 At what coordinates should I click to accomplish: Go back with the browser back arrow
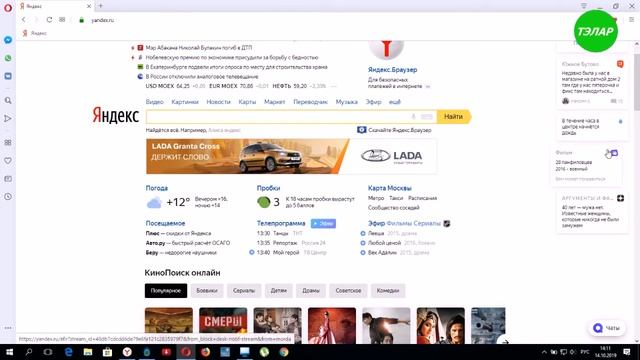pyautogui.click(x=24, y=20)
